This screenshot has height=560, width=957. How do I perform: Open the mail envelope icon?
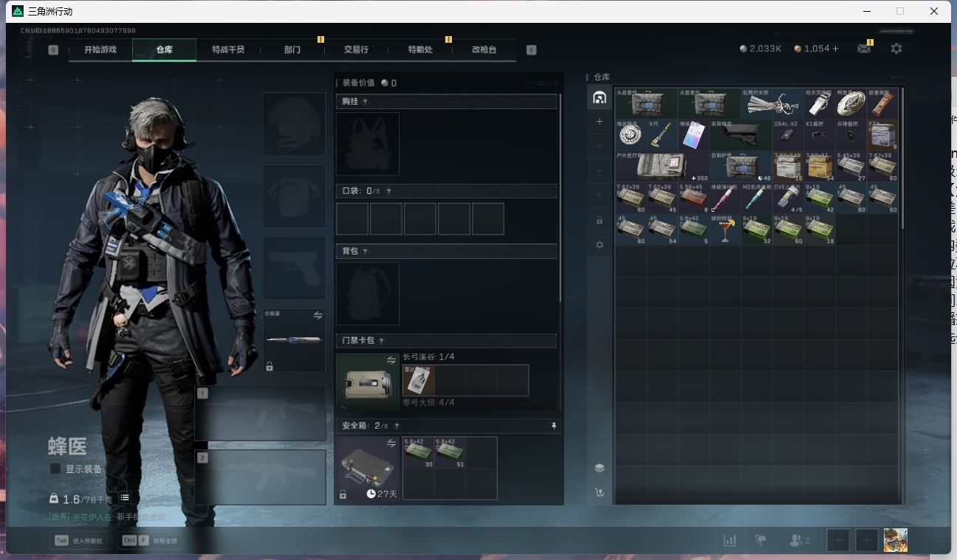pyautogui.click(x=863, y=49)
